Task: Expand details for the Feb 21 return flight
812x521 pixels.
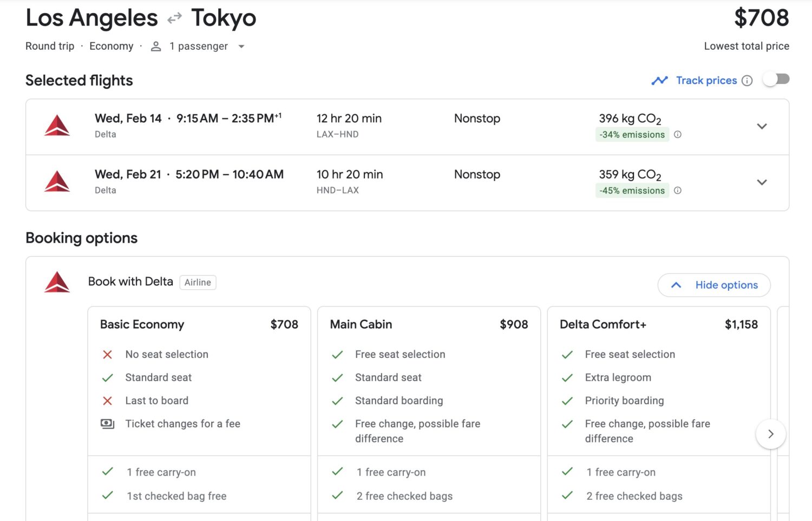Action: pos(762,182)
